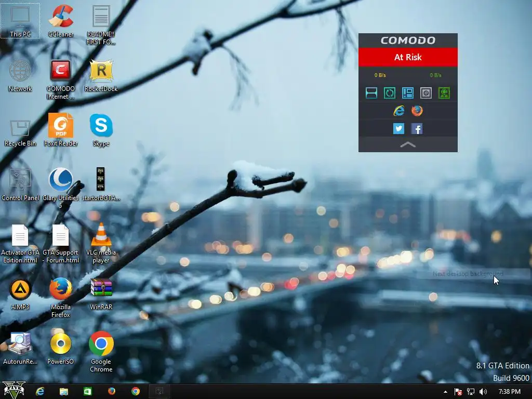The image size is (532, 399).
Task: Click the 7:38 PM taskbar clock
Action: click(x=509, y=392)
